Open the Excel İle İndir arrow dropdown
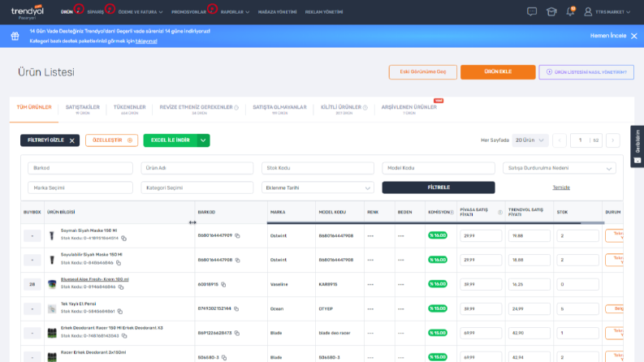644x362 pixels. coord(203,140)
